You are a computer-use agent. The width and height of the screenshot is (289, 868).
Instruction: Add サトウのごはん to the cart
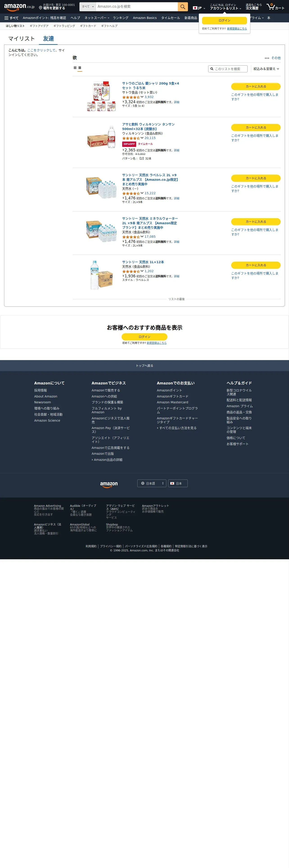point(256,87)
